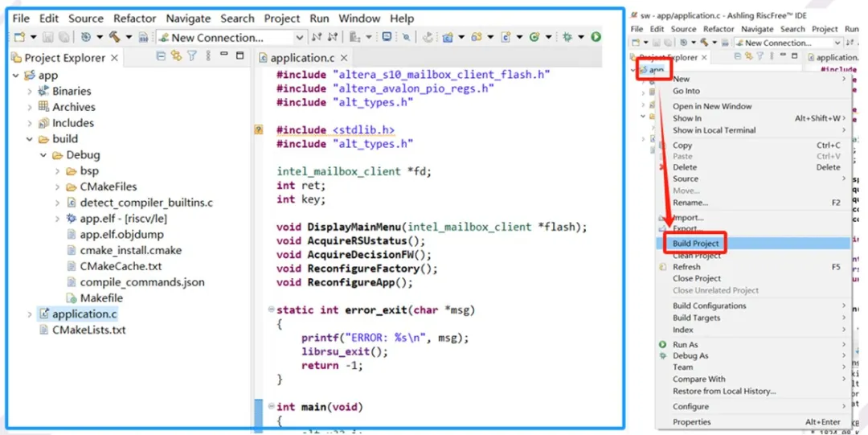The width and height of the screenshot is (868, 435).
Task: Open the three-dot View Menu in left Project Explorer
Action: 207,56
